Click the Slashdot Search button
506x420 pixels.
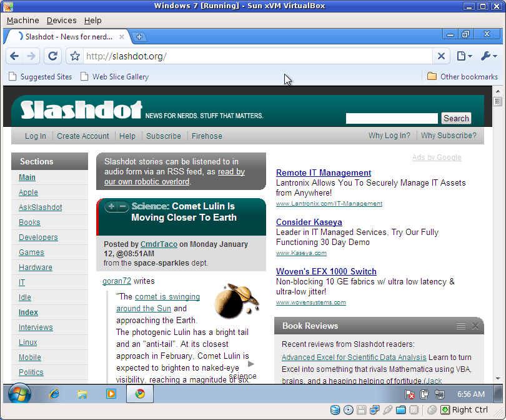(x=456, y=118)
